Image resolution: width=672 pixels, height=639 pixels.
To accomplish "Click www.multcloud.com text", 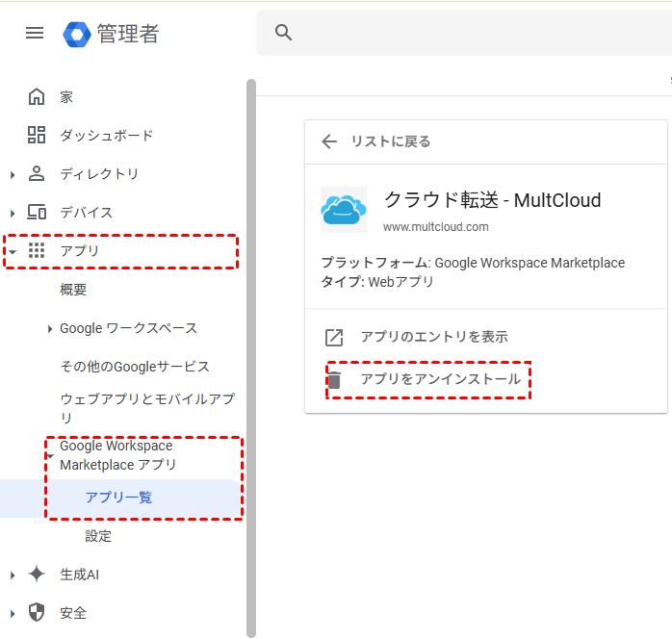I will click(436, 227).
